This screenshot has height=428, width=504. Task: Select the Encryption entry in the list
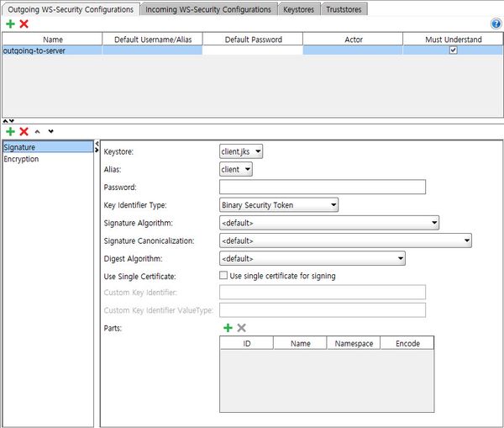click(x=22, y=159)
